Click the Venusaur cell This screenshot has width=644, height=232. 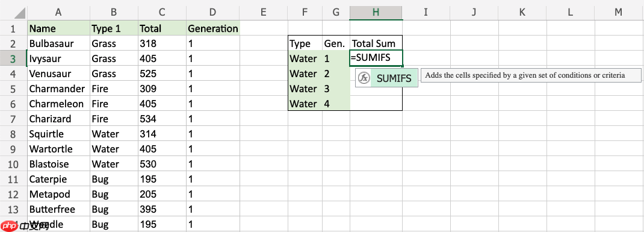click(58, 74)
